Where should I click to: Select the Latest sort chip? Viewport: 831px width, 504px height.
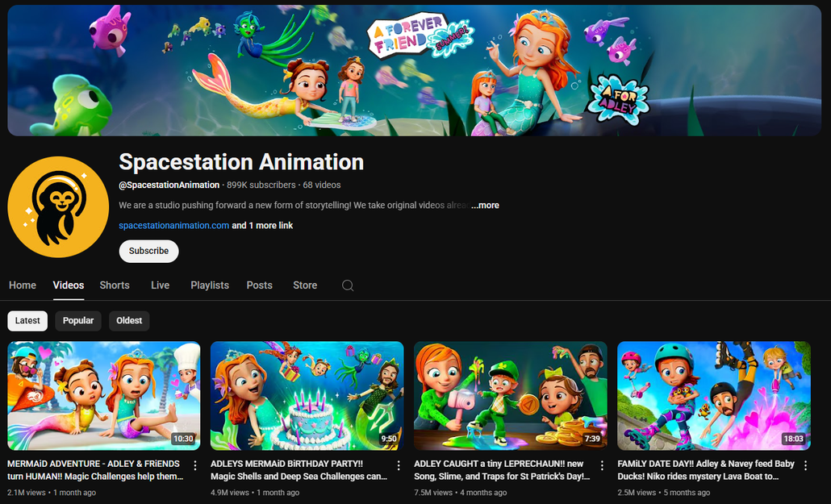pyautogui.click(x=27, y=321)
